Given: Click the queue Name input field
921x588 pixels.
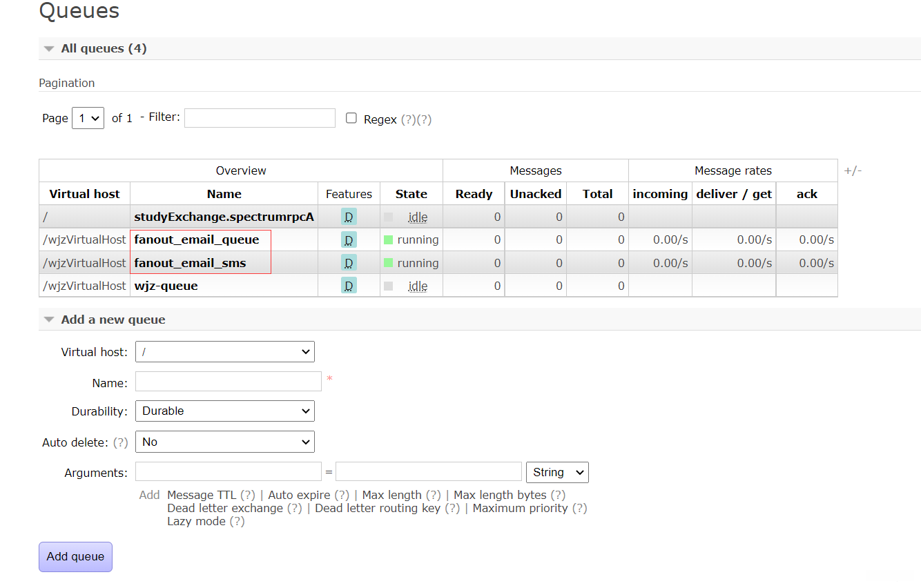Looking at the screenshot, I should click(229, 382).
